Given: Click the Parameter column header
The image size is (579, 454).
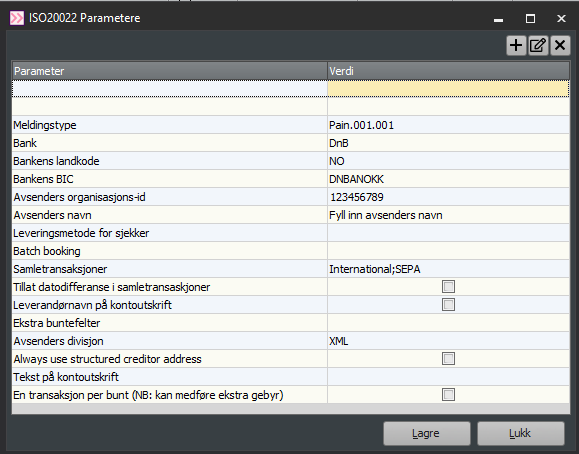Looking at the screenshot, I should click(x=169, y=71).
